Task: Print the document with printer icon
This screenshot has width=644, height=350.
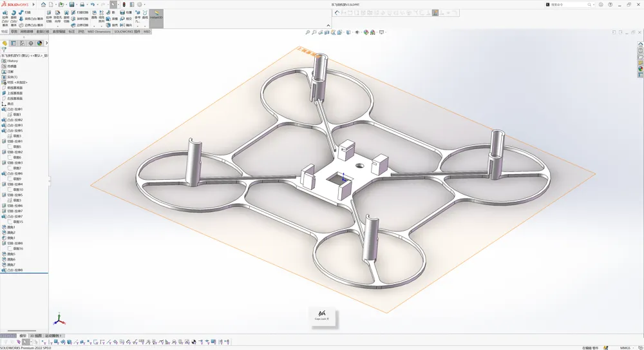Action: coord(82,5)
